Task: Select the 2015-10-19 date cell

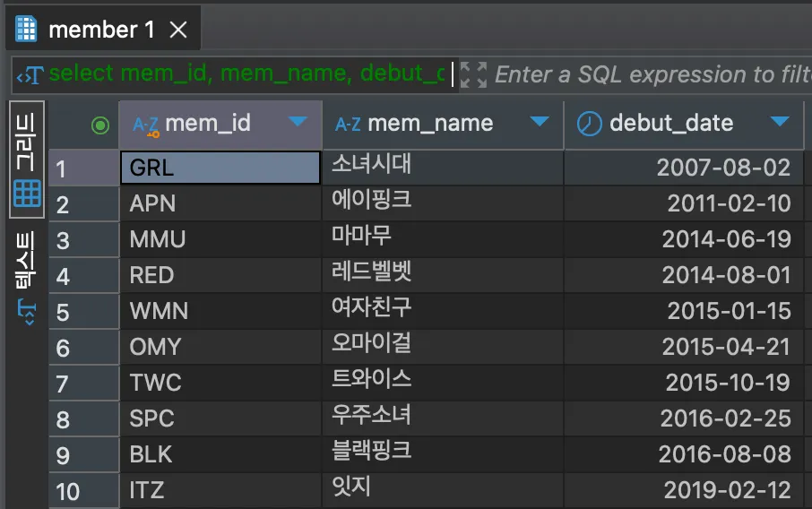Action: pyautogui.click(x=684, y=384)
